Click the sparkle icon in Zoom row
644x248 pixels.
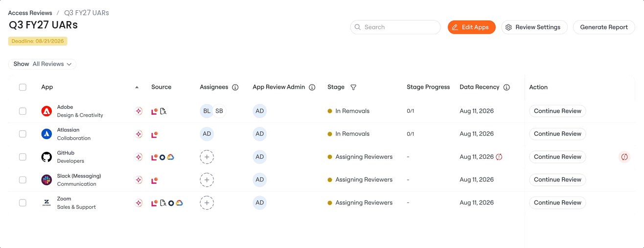[139, 203]
